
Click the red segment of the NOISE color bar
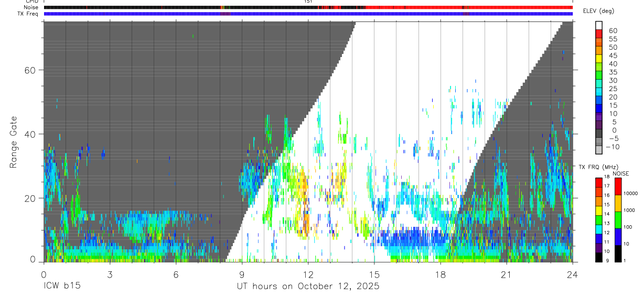click(618, 186)
